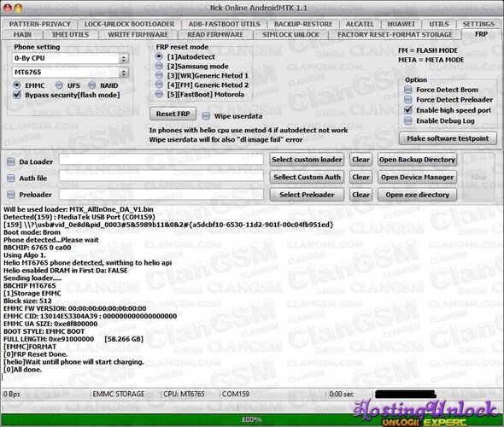Disable Enable high speed port

click(407, 110)
